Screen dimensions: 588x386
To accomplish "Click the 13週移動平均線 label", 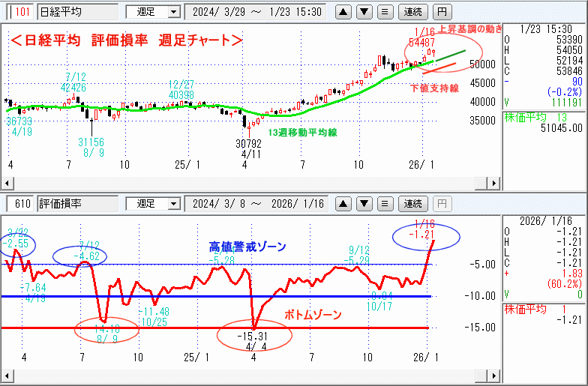I will click(303, 132).
